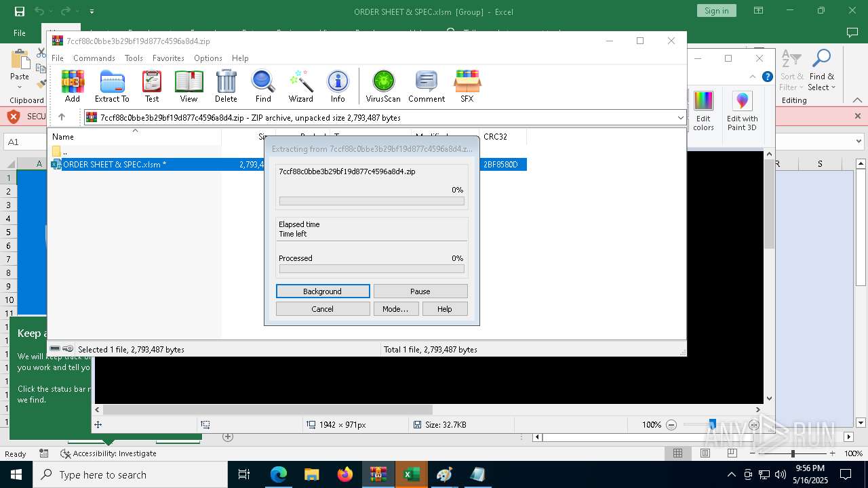This screenshot has width=868, height=488.
Task: Open WinRAR File menu
Action: (58, 58)
